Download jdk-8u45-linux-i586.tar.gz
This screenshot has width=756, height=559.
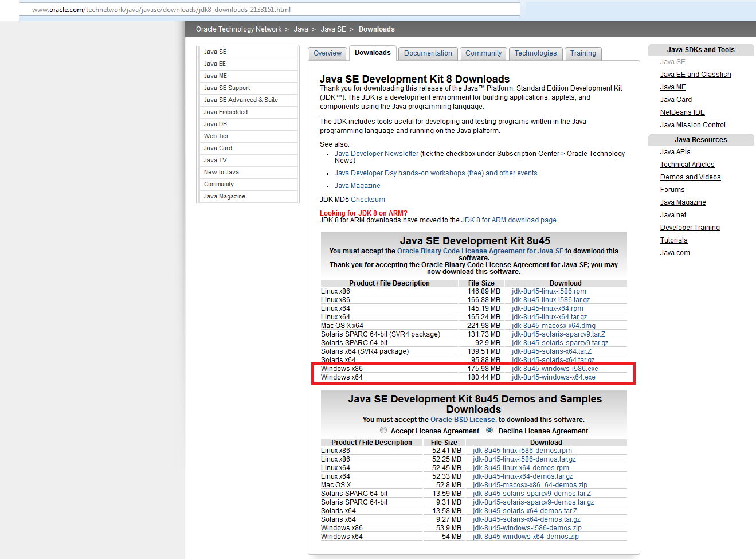[551, 300]
